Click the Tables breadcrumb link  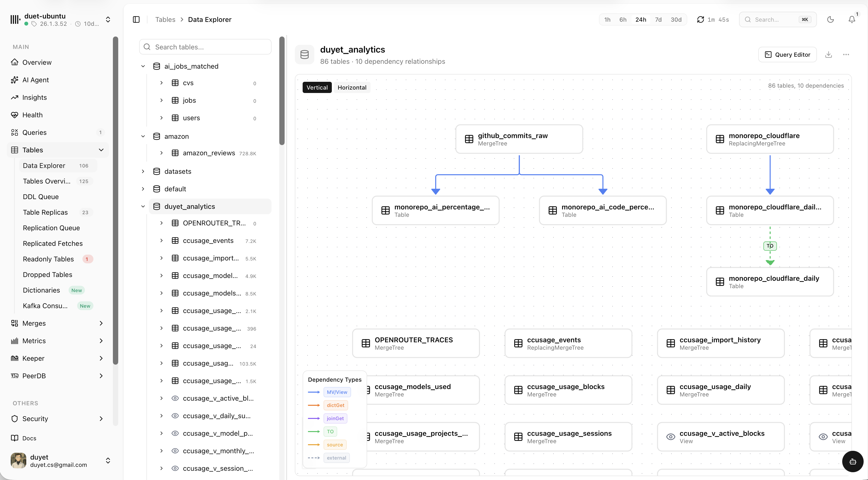[x=165, y=19]
